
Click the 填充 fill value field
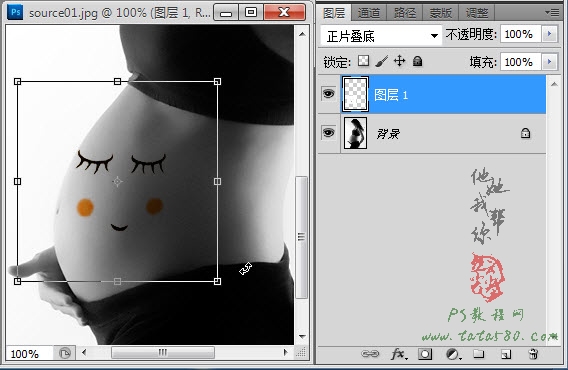point(521,62)
